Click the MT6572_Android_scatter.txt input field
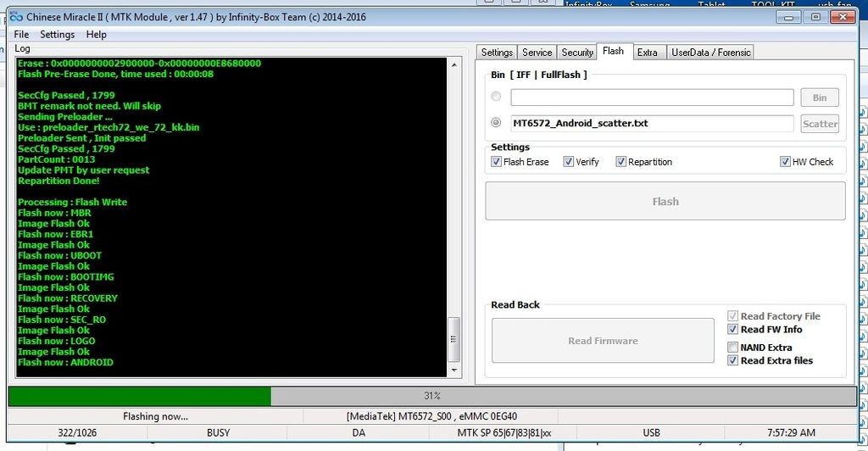The height and width of the screenshot is (451, 868). [652, 124]
